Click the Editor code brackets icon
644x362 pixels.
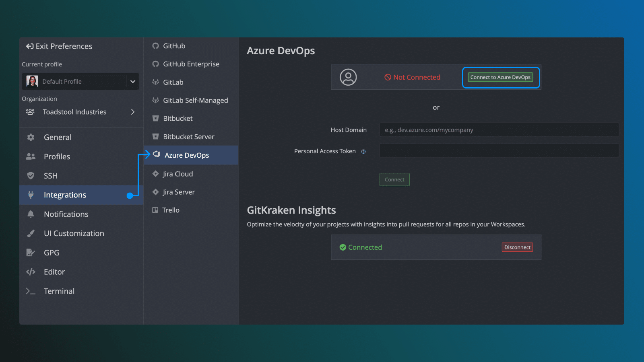coord(31,272)
